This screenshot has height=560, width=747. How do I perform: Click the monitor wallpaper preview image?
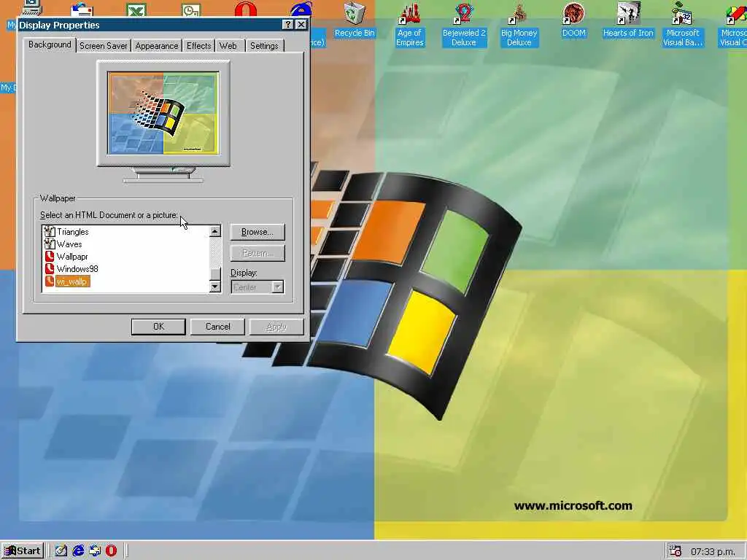(163, 113)
